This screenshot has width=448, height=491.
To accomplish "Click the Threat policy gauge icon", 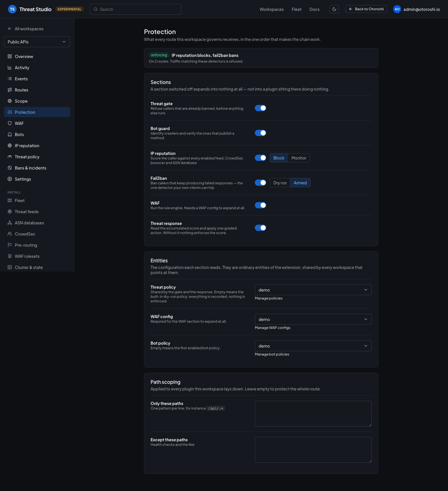I will point(10,157).
